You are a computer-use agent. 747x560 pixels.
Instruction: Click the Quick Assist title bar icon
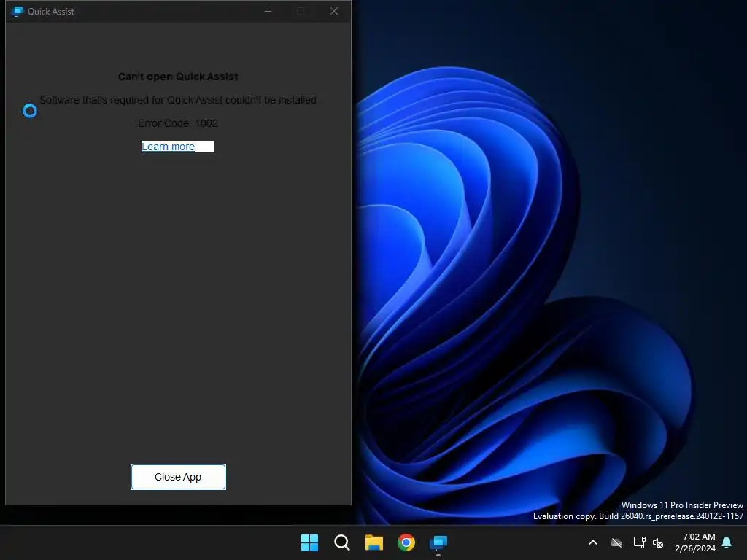[x=18, y=11]
